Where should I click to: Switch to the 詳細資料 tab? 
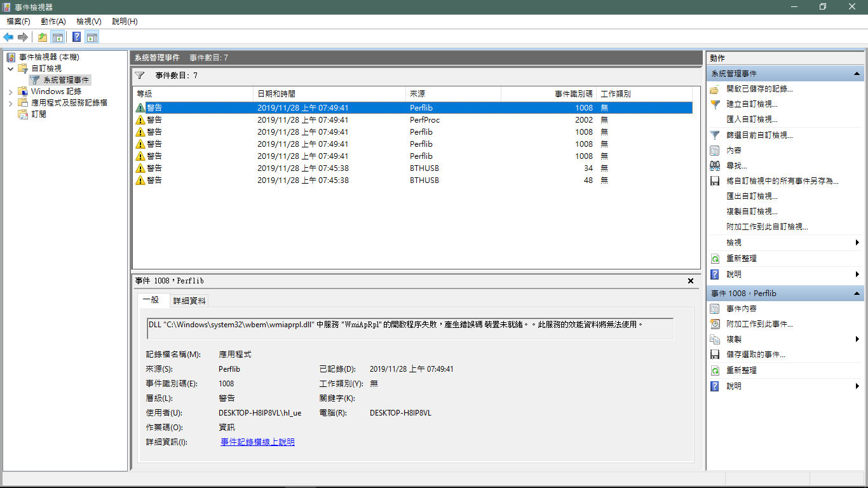[189, 301]
